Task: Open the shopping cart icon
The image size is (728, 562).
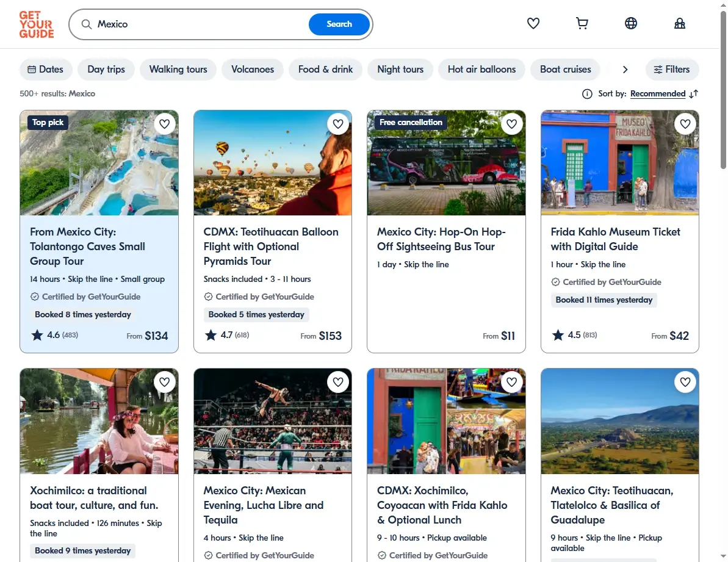Action: click(x=582, y=23)
